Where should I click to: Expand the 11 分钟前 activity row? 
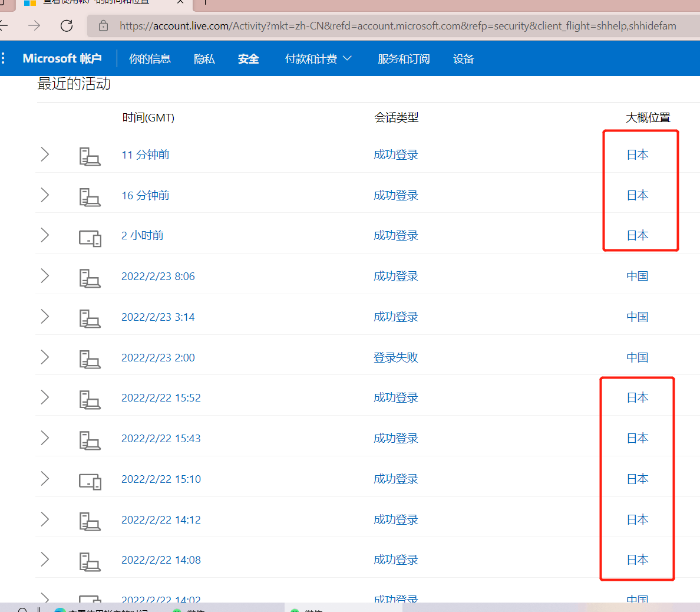pos(45,154)
